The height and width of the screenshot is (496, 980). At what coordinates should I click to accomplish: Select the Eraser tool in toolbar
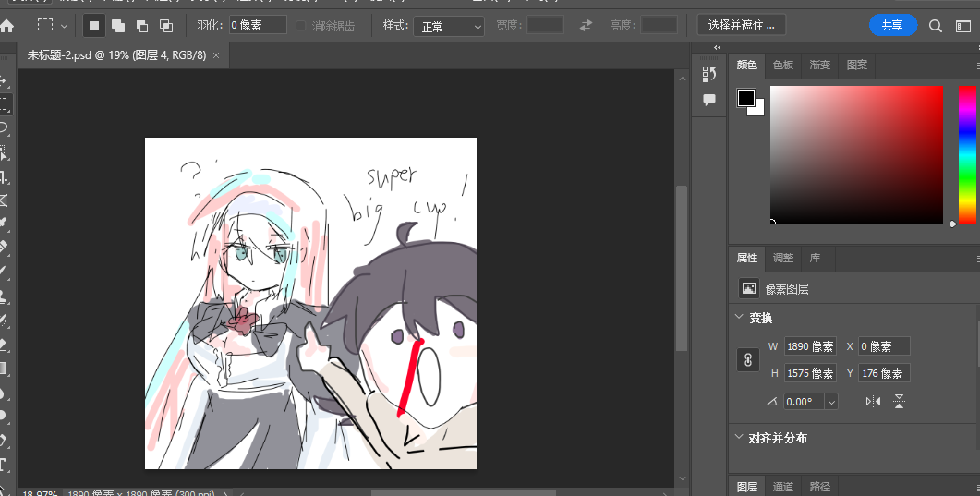[x=4, y=344]
